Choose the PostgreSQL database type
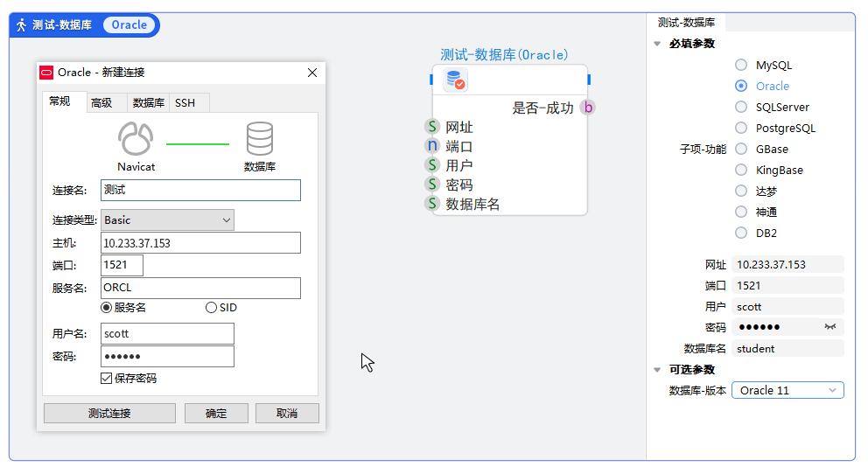Viewport: 868px width, 467px height. pyautogui.click(x=741, y=128)
